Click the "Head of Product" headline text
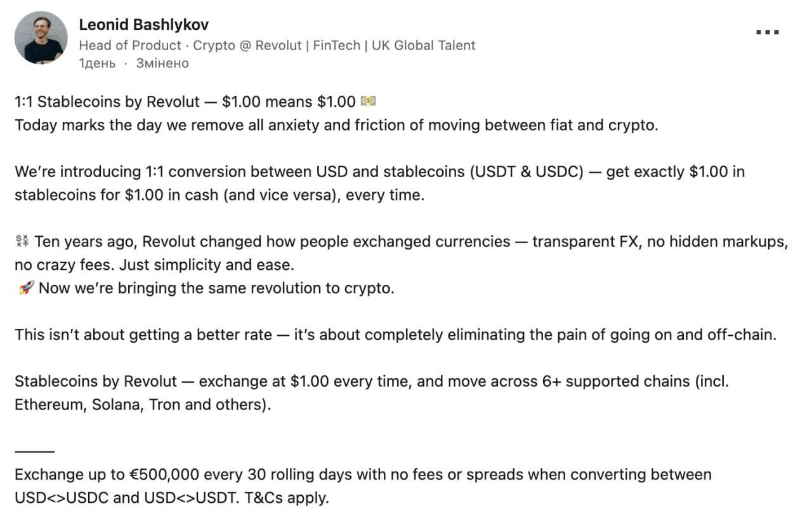The width and height of the screenshot is (812, 518). (130, 46)
